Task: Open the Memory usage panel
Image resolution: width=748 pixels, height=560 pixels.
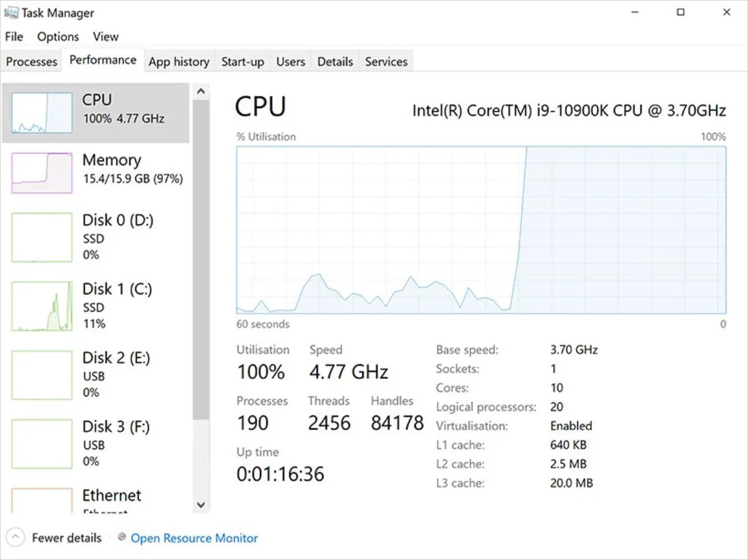Action: tap(96, 173)
